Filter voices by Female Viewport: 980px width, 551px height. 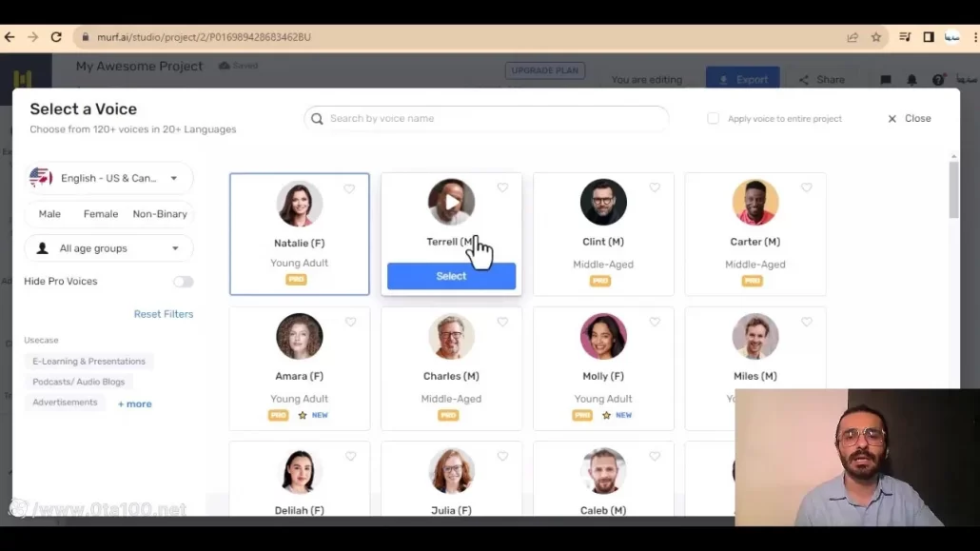(101, 214)
